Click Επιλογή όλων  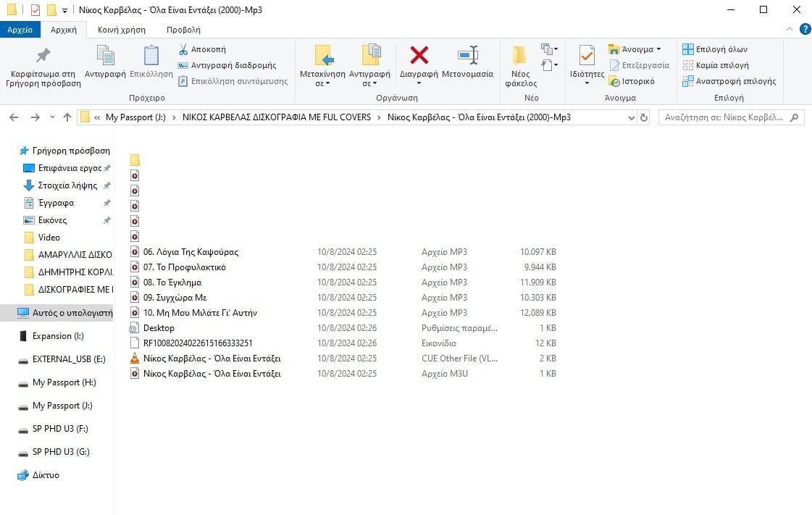pos(715,49)
